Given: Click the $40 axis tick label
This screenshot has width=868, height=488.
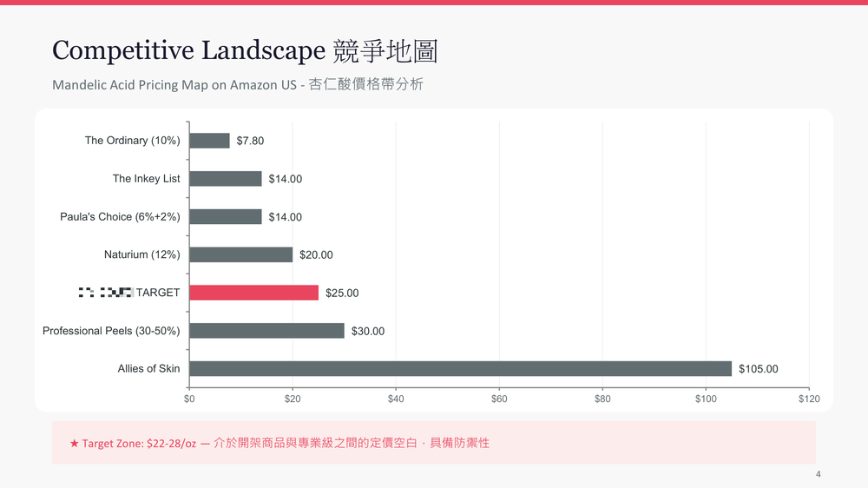Looking at the screenshot, I should point(396,399).
